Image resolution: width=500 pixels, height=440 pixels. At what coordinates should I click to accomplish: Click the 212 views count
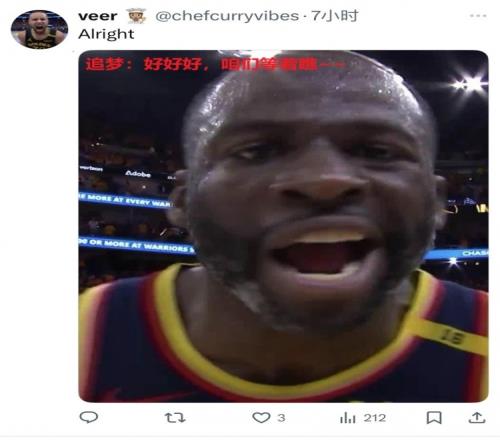(x=375, y=418)
